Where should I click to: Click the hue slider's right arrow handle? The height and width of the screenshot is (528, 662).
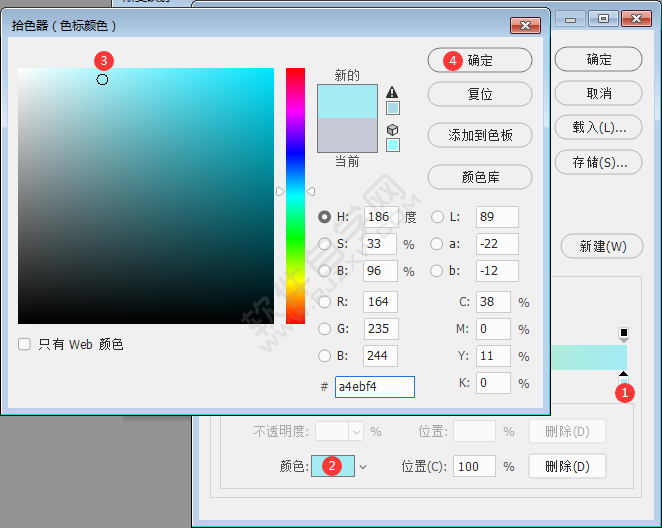[x=311, y=191]
